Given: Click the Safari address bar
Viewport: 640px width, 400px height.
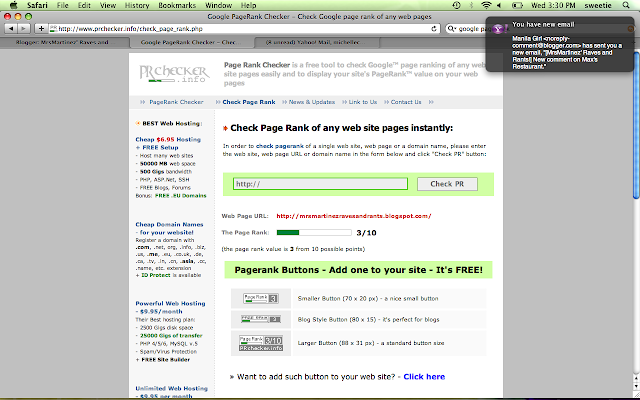Looking at the screenshot, I should tap(244, 29).
